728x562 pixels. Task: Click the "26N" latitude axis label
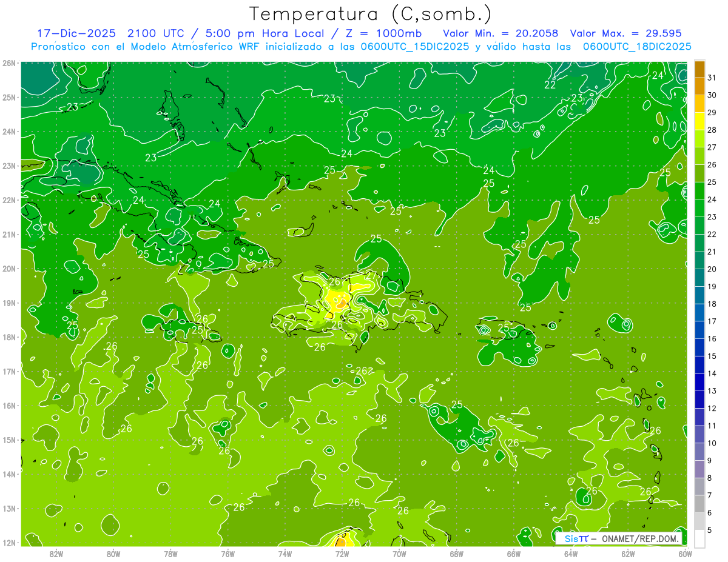click(9, 63)
